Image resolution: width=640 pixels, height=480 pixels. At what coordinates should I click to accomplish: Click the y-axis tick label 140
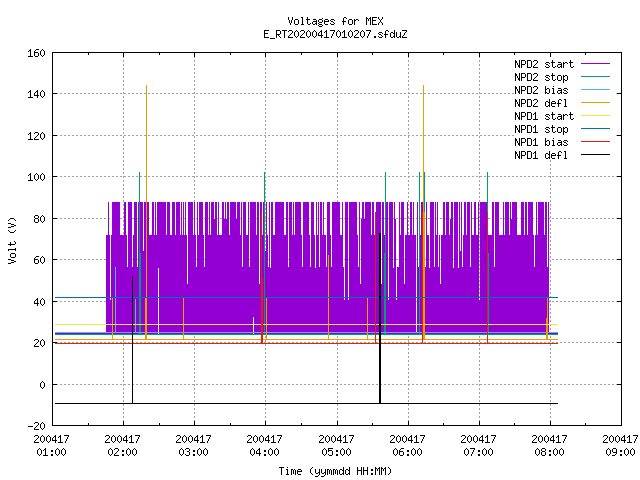tap(36, 94)
